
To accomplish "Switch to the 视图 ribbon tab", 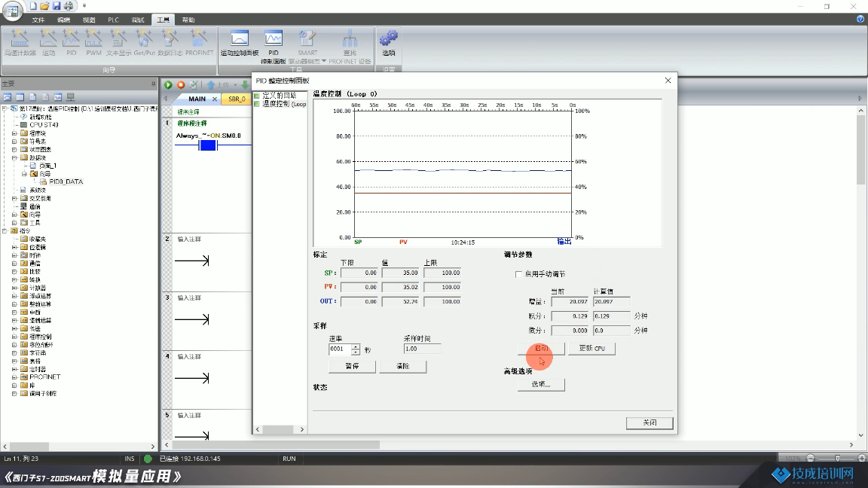I will tap(89, 20).
